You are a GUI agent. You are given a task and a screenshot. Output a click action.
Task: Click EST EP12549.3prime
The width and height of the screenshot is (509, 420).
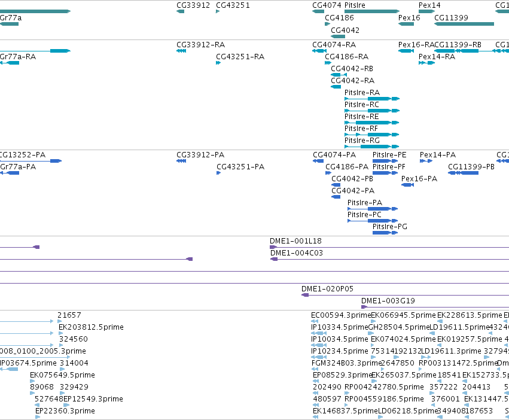tap(93, 399)
